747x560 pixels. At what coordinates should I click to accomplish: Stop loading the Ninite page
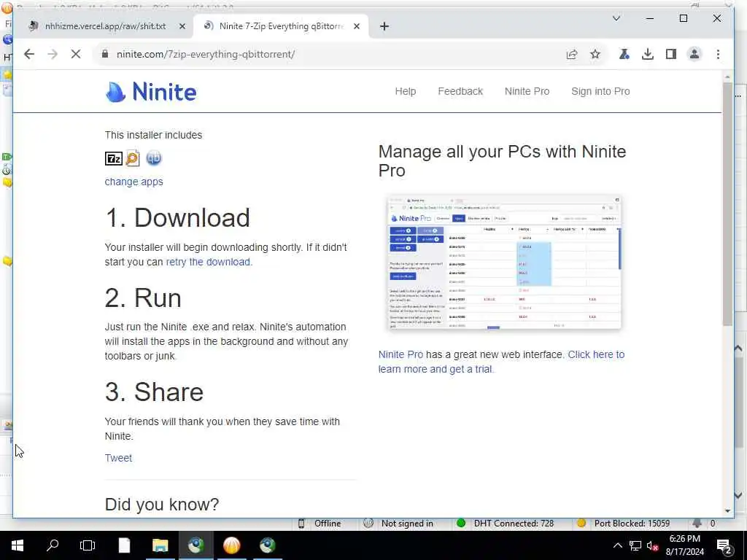[x=76, y=54]
